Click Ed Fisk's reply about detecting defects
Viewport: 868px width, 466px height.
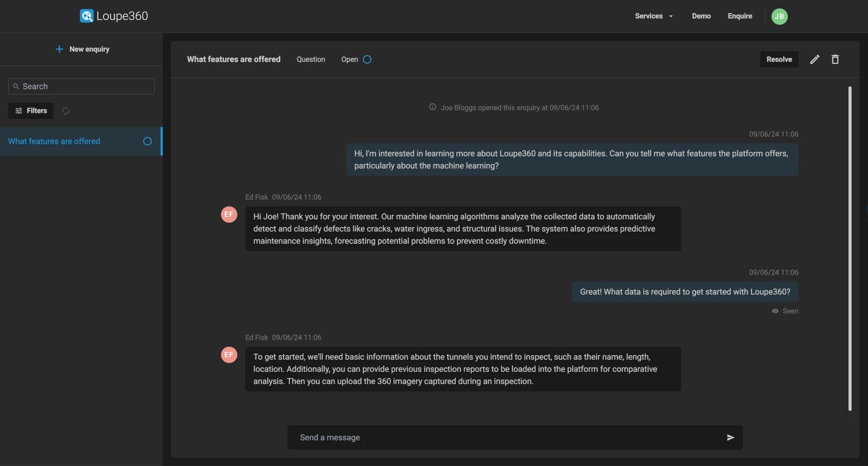463,229
